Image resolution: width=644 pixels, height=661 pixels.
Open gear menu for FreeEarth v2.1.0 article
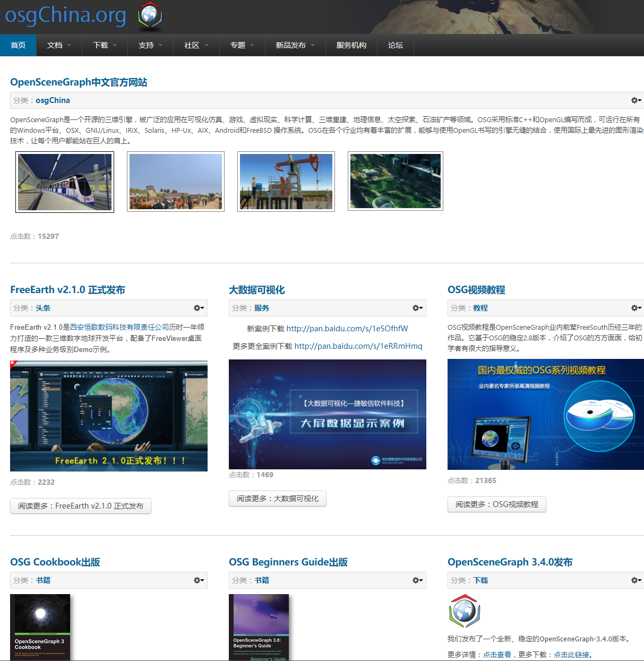tap(199, 308)
